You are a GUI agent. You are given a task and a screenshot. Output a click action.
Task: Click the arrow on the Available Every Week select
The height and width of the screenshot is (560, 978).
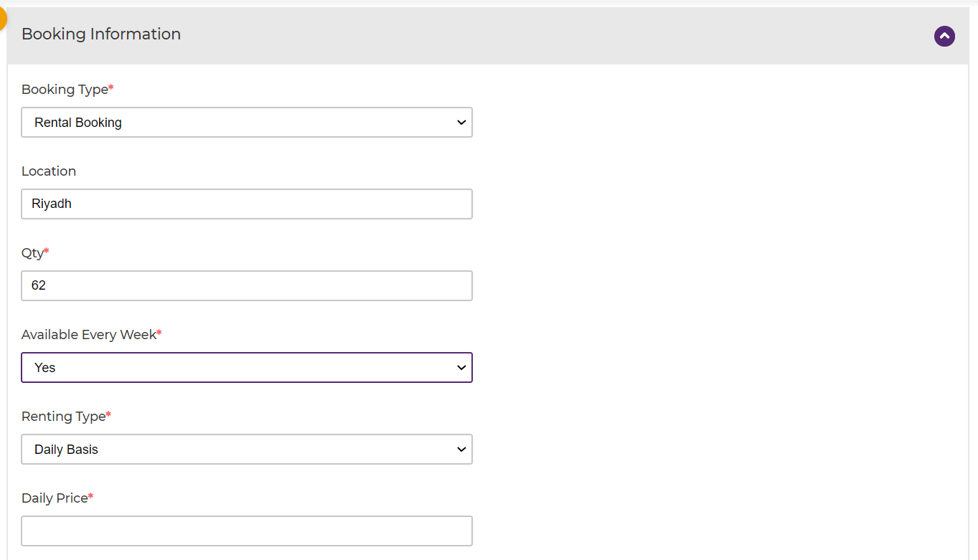pos(461,368)
